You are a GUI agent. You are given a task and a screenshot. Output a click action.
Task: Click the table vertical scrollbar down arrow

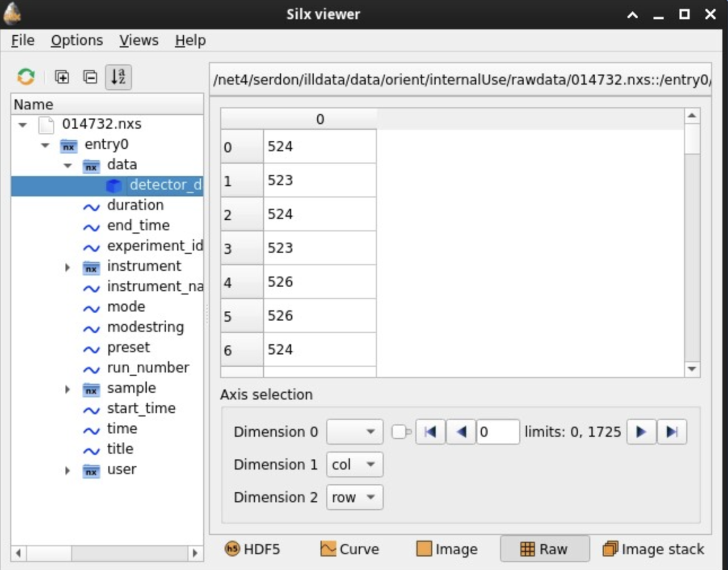point(692,369)
